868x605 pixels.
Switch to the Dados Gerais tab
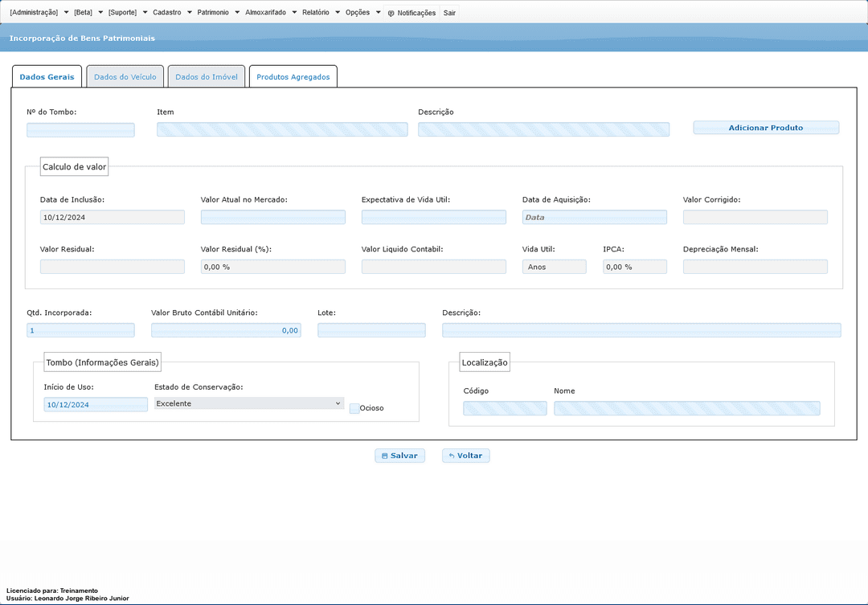pyautogui.click(x=47, y=76)
